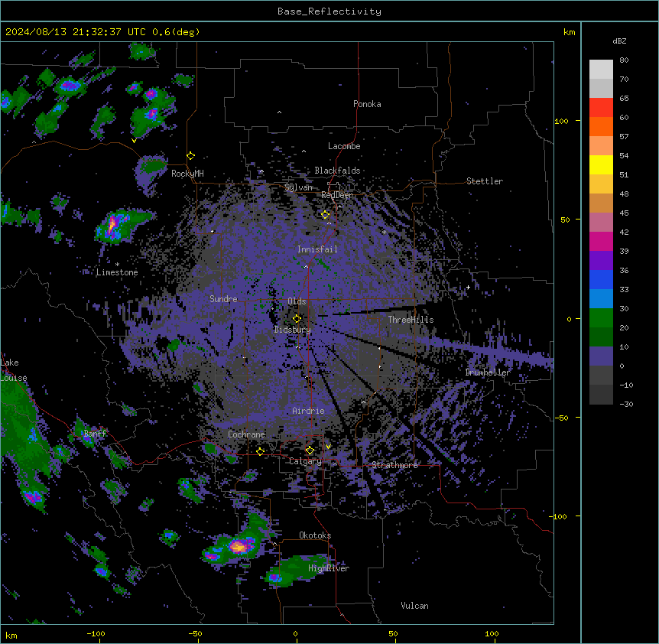
Task: Pick the dark orange swatch in dBZ legend
Action: [601, 126]
